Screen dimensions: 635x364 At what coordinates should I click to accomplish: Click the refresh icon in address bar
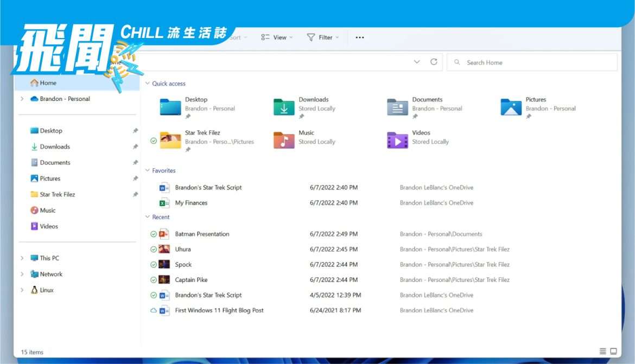tap(434, 62)
